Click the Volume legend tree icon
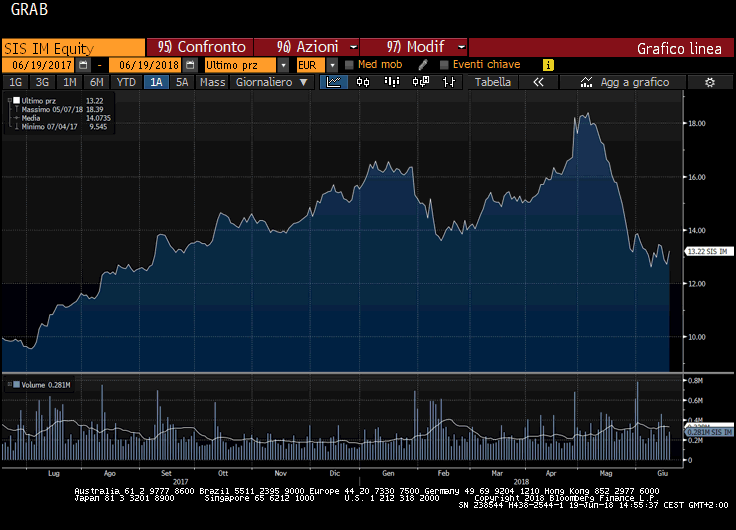The height and width of the screenshot is (530, 736). coord(9,384)
